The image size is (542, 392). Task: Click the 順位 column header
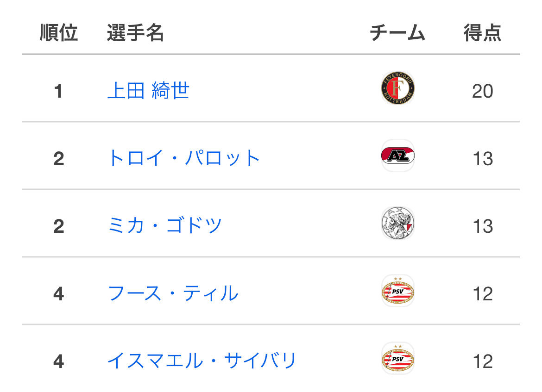(58, 33)
